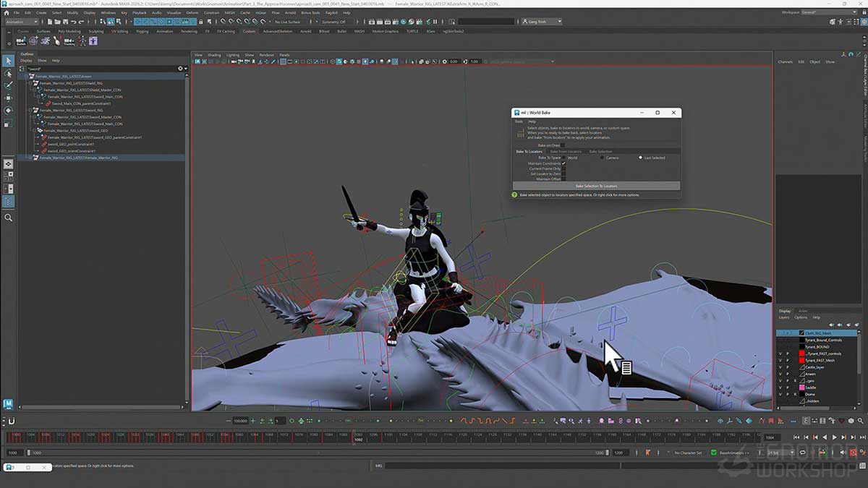Enable the snap to grid magnet icon
This screenshot has width=868, height=488.
[222, 22]
